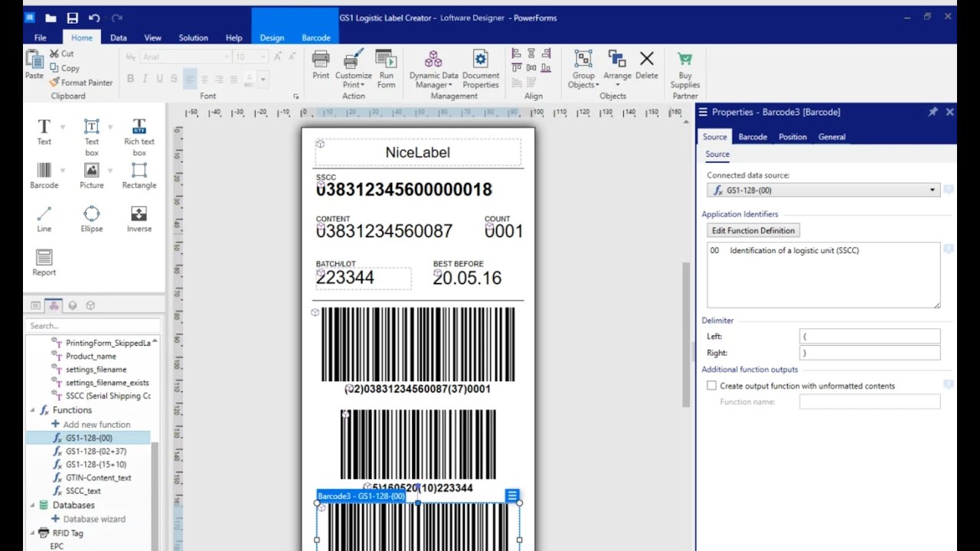Open the Font group dialog launcher
The width and height of the screenshot is (980, 551).
(296, 96)
